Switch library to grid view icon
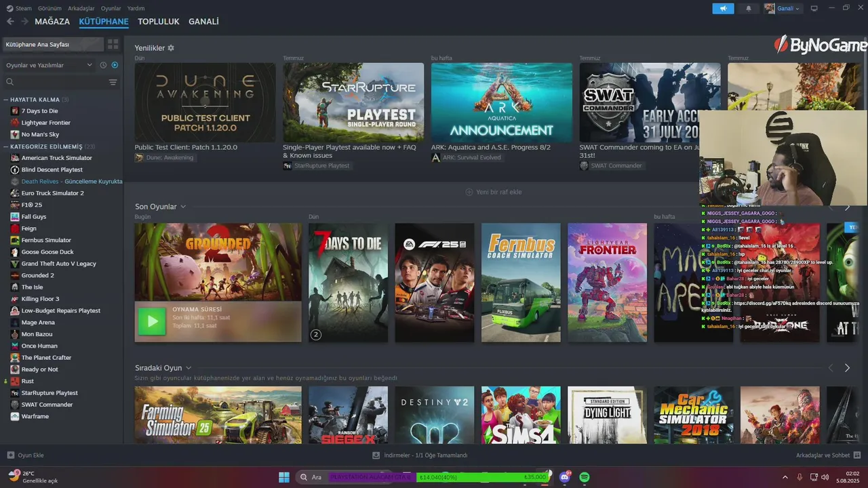The height and width of the screenshot is (488, 868). click(113, 44)
